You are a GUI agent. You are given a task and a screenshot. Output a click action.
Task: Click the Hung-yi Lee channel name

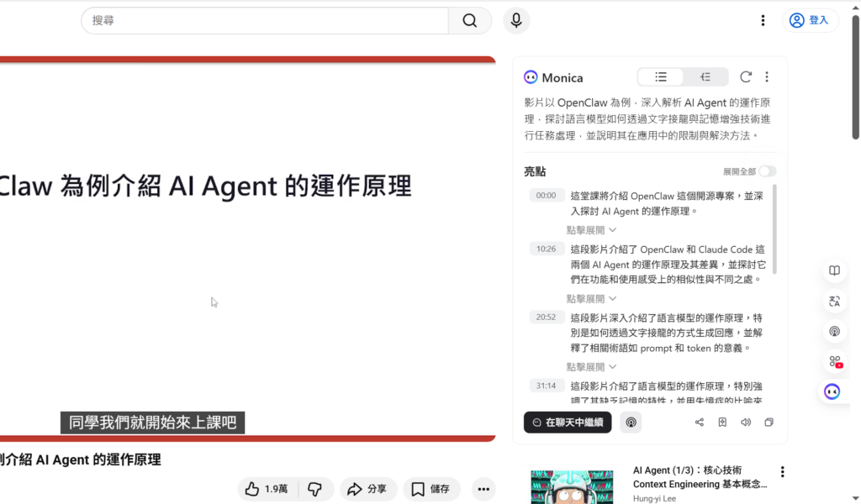tap(654, 498)
